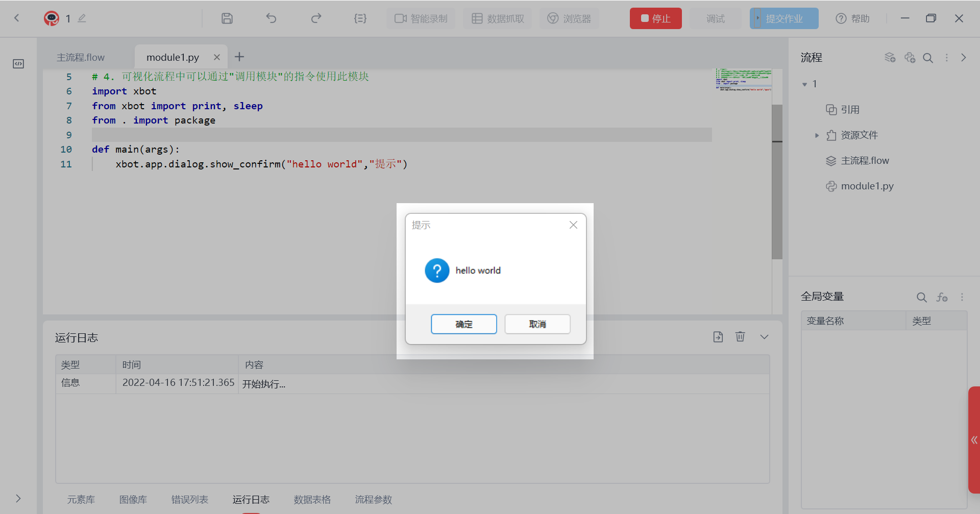Click 确定 in the hello world dialog

tap(463, 324)
